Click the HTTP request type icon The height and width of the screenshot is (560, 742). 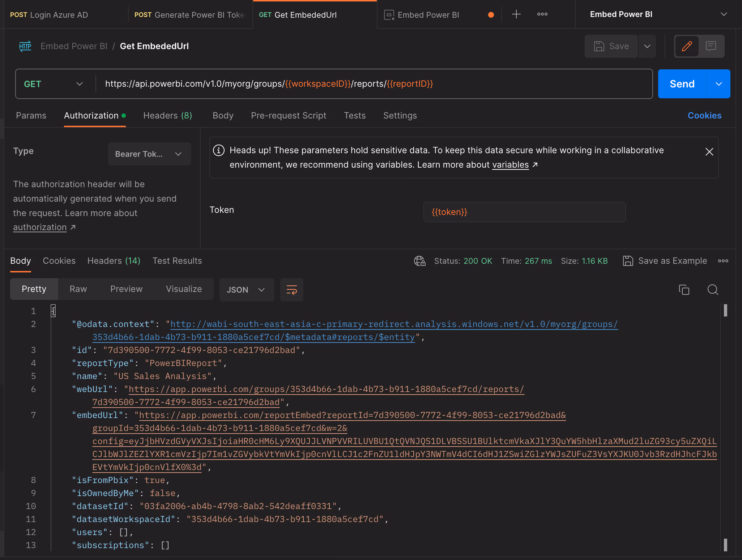[x=25, y=46]
